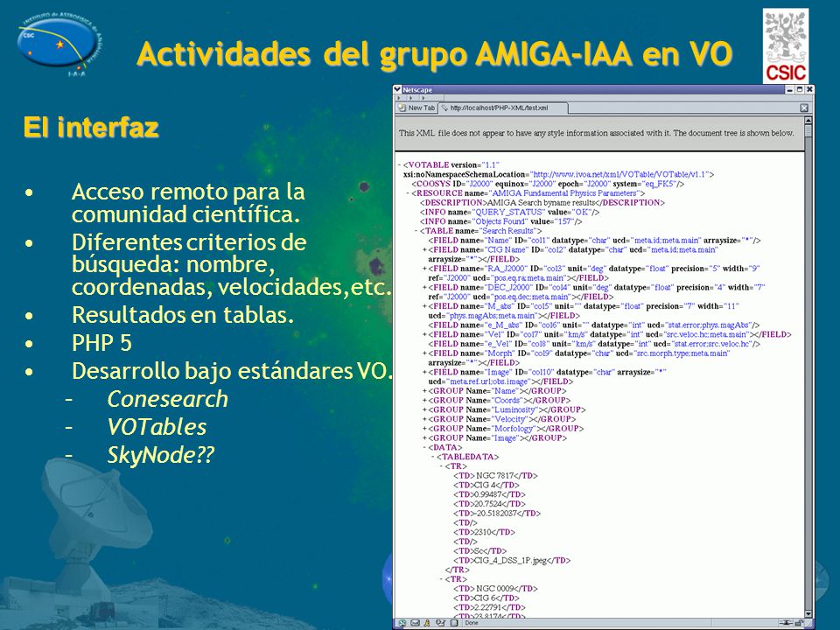
Task: Click the IAA institute logo
Action: (x=60, y=45)
